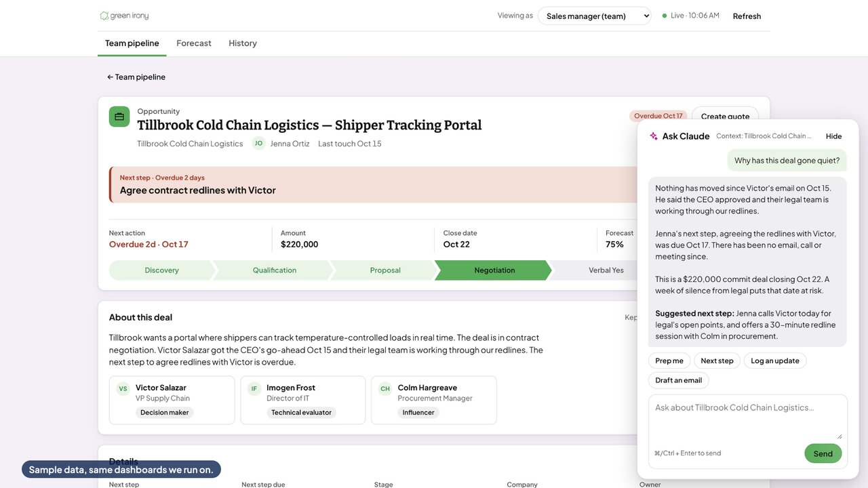Click the green opportunity briefcase icon
Screen dimensions: 868x488
(x=119, y=117)
